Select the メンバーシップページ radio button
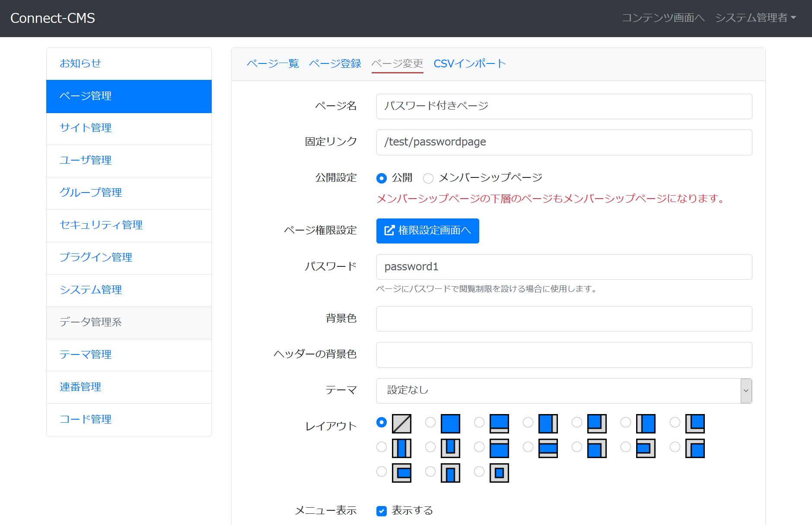The width and height of the screenshot is (812, 525). coord(428,178)
